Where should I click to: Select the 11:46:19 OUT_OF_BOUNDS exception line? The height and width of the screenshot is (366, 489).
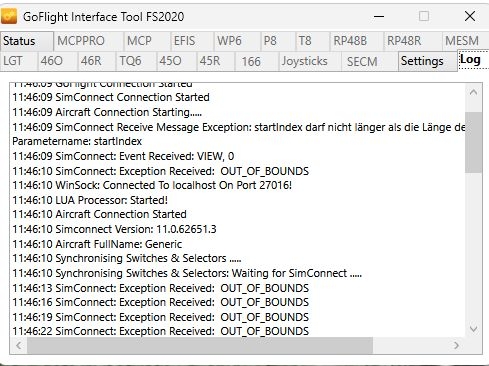pyautogui.click(x=161, y=317)
